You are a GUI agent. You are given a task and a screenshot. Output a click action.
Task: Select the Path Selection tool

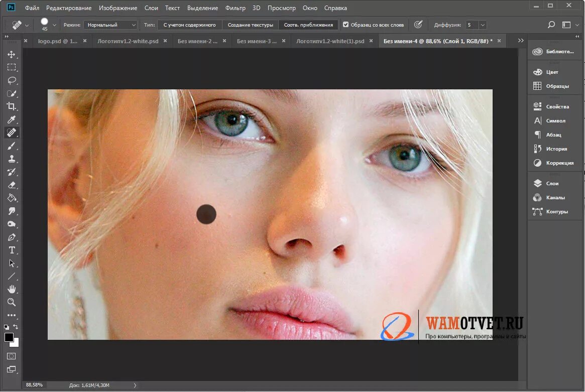12,264
